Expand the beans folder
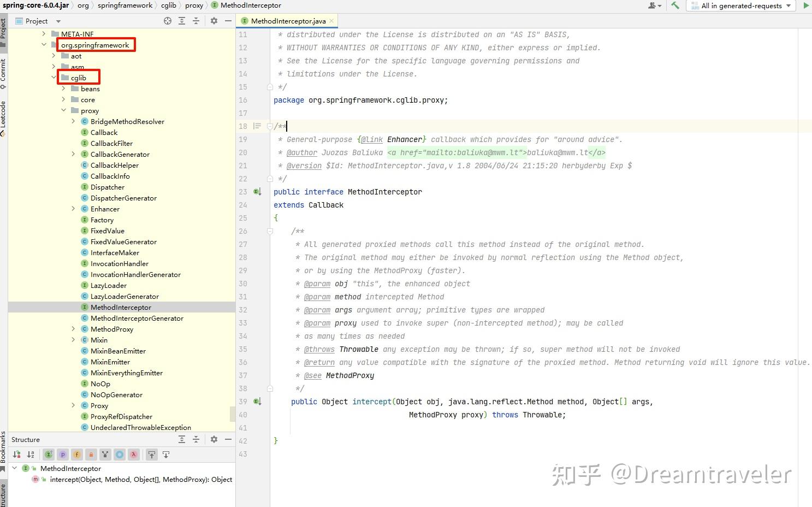The image size is (812, 507). tap(64, 89)
